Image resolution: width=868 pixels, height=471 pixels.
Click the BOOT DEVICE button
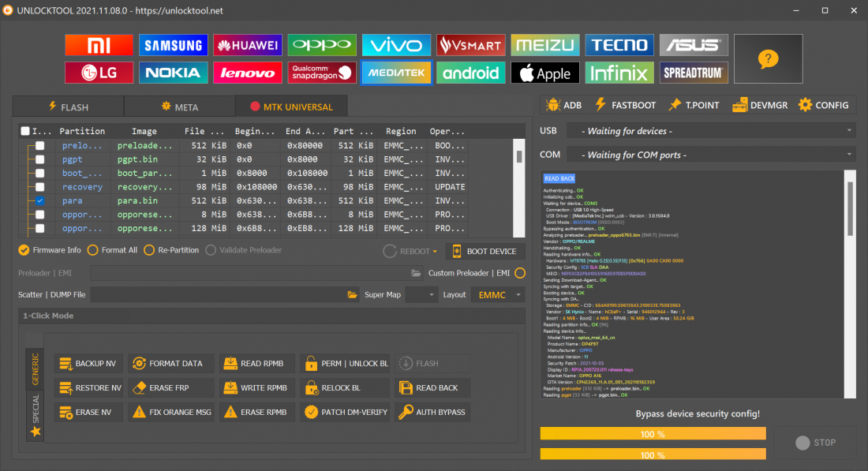coord(485,251)
